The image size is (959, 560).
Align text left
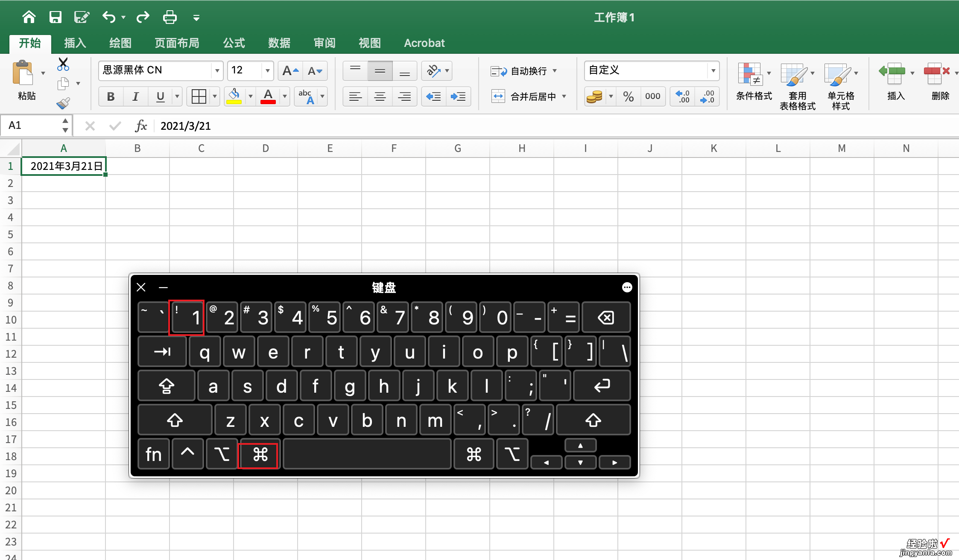point(355,96)
